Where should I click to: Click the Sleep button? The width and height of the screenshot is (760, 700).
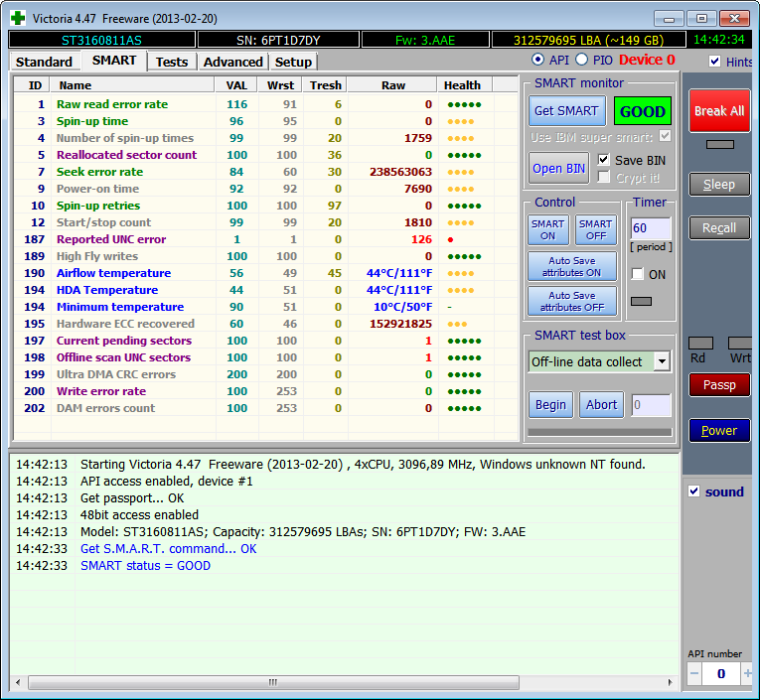pyautogui.click(x=719, y=184)
